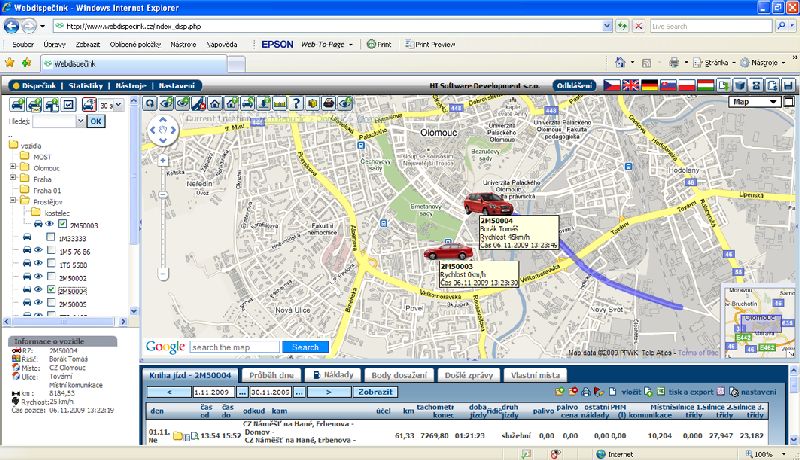The width and height of the screenshot is (800, 460).
Task: Open the IE address bar dropdown
Action: (607, 26)
